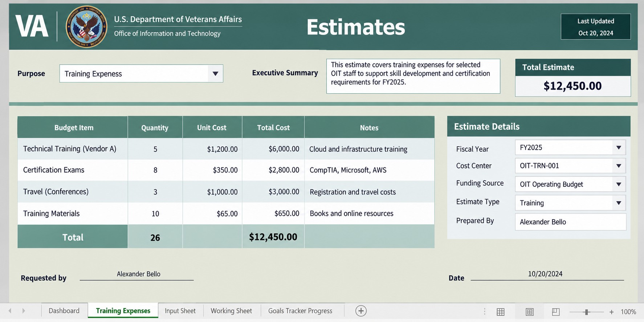Add a new sheet with plus icon
This screenshot has height=322, width=644.
(x=361, y=311)
